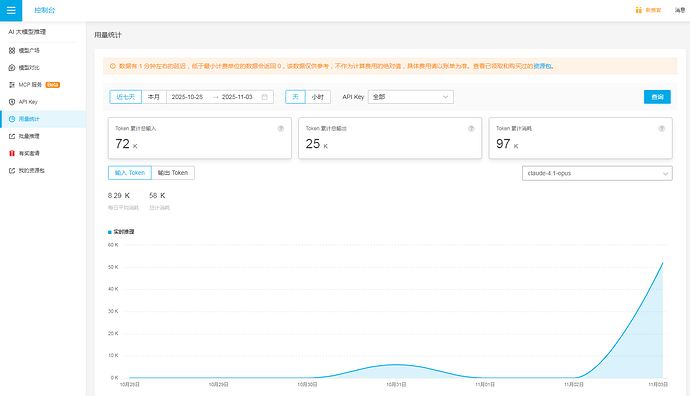Click the red gift icon beside 有奖邀请

pyautogui.click(x=12, y=154)
